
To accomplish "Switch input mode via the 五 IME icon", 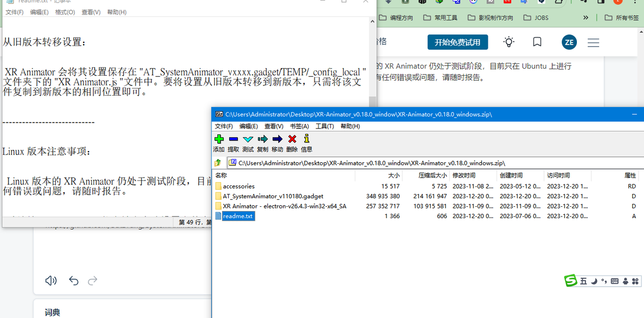I will click(x=583, y=281).
